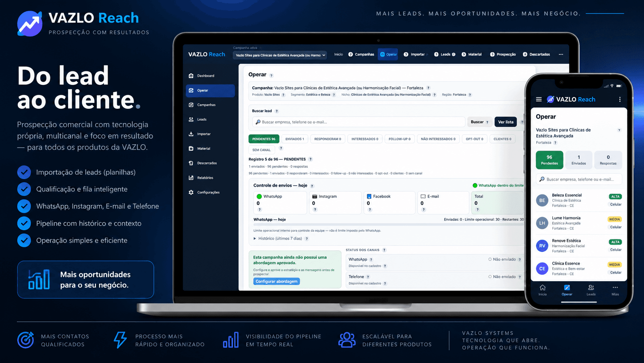
Task: Click the Facebook icon in envios card
Action: pos(369,196)
